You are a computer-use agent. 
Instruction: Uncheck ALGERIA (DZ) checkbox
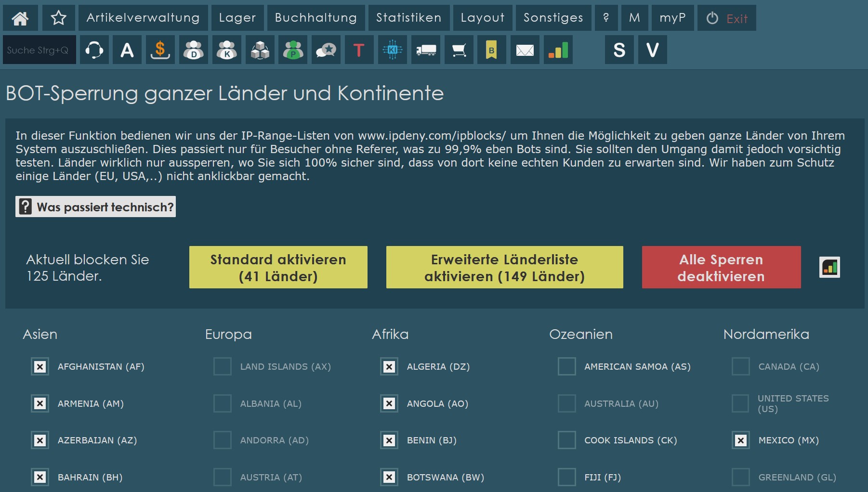pos(389,366)
